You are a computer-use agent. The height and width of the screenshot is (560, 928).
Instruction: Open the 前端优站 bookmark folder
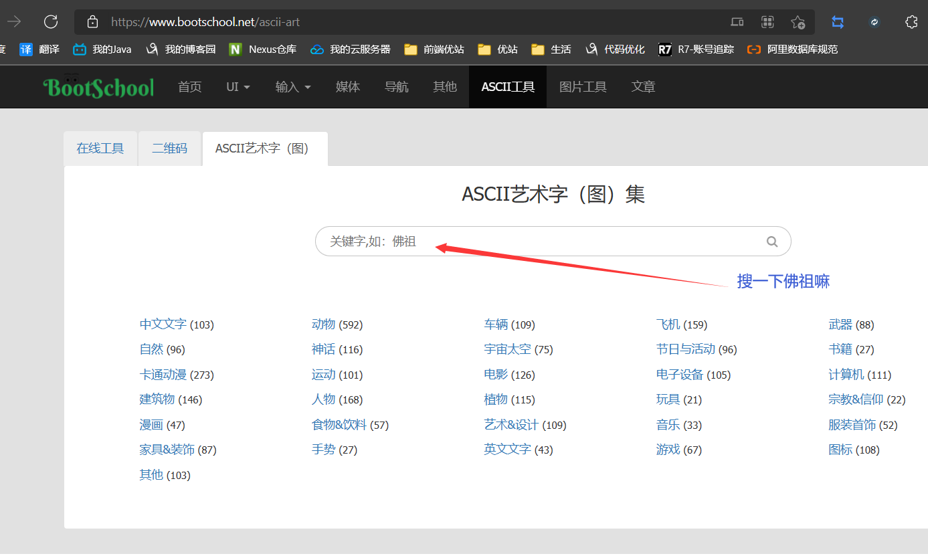pos(434,50)
